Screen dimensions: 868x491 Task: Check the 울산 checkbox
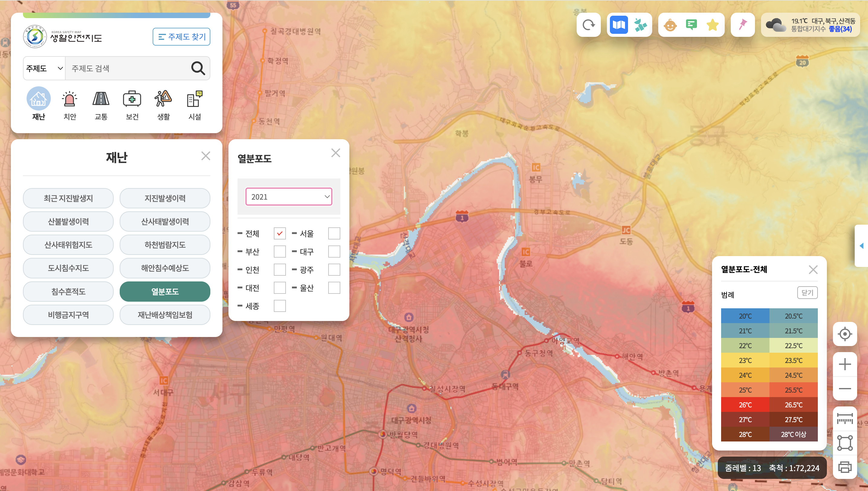[334, 288]
